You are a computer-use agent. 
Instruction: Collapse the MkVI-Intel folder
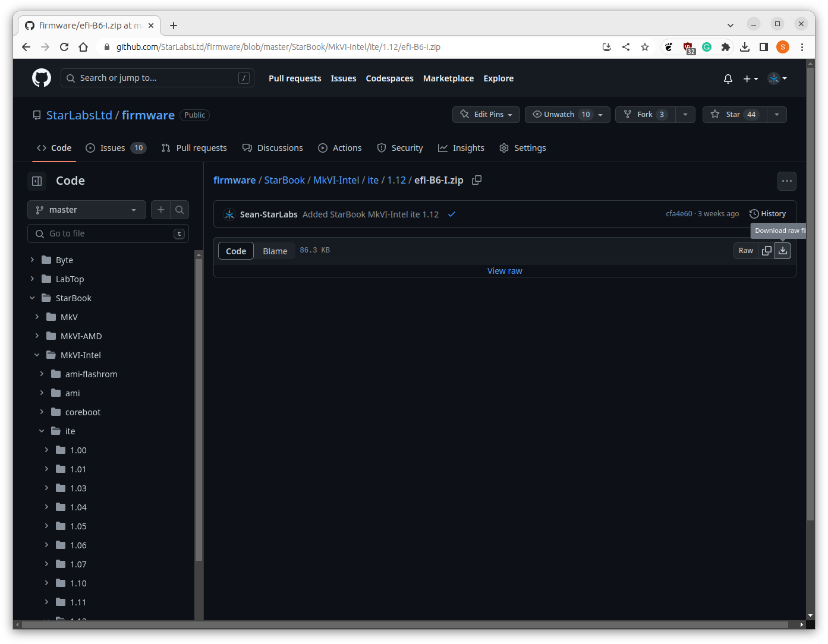pos(37,355)
